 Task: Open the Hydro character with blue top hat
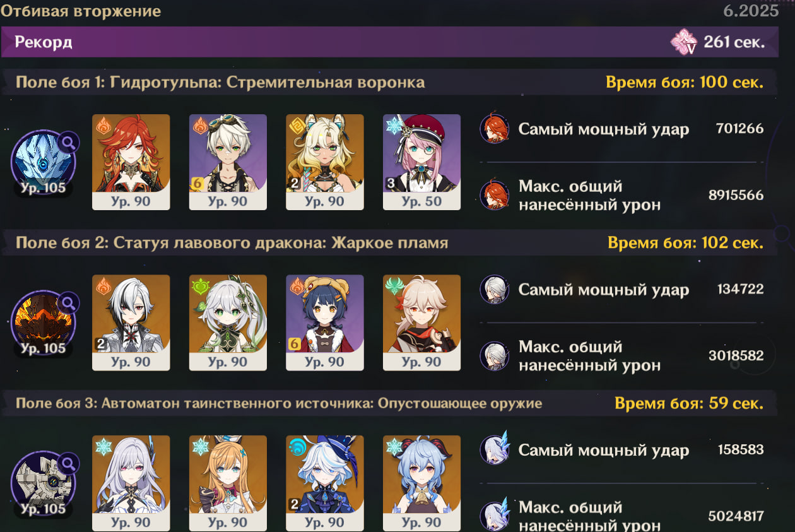tap(325, 483)
